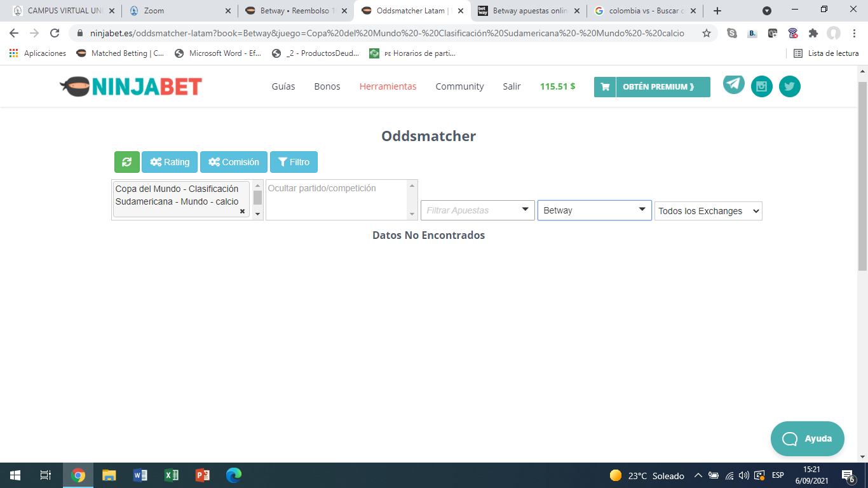This screenshot has width=868, height=488.
Task: Open File Explorer from the taskbar
Action: click(109, 475)
